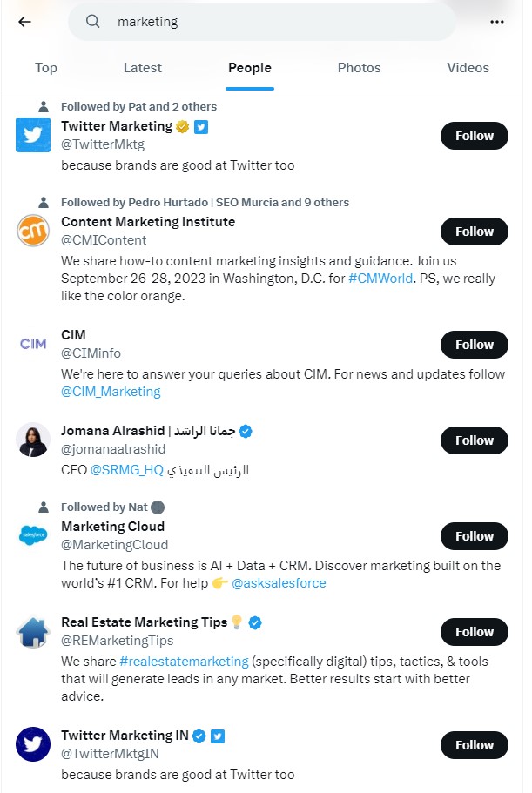Click the followed-by silhouette icon above Twitter Marketing

pos(43,105)
